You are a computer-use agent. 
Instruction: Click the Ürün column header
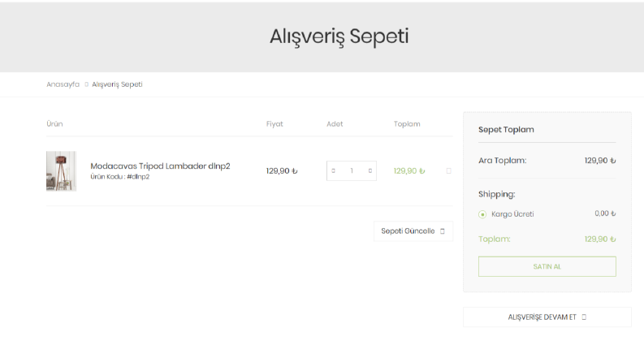coord(54,124)
